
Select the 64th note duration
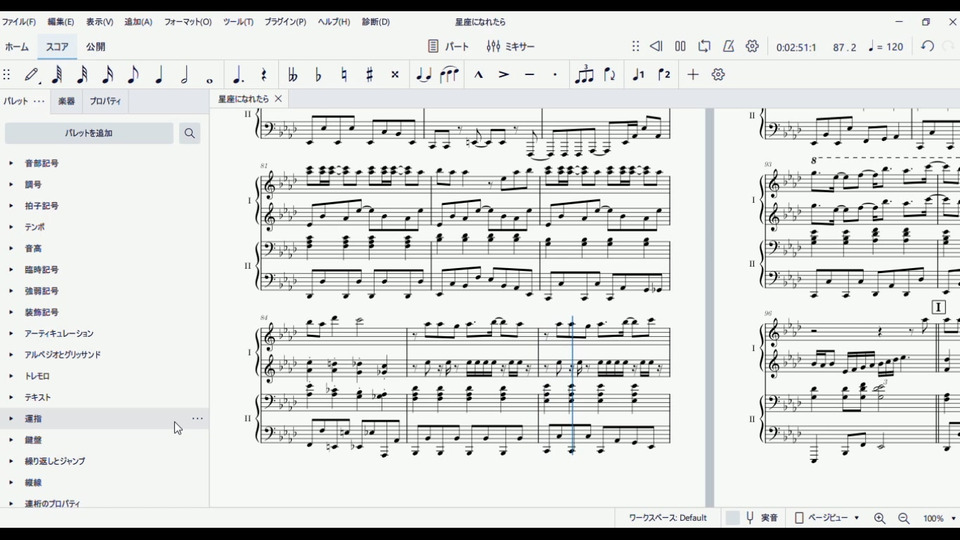pos(57,75)
